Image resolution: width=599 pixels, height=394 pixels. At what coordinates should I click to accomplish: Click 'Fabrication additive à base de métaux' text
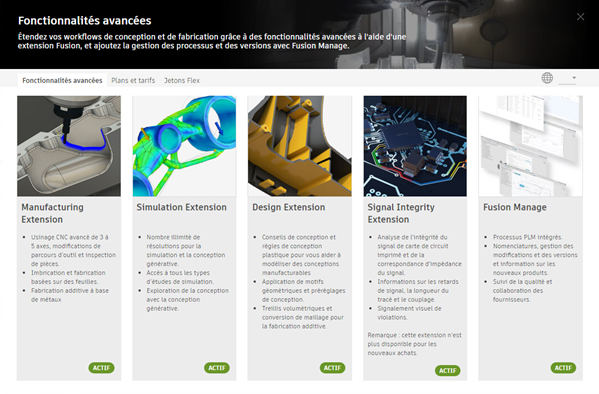[x=70, y=295]
